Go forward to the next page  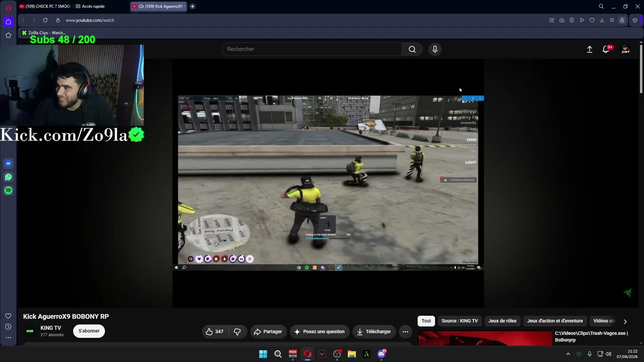click(34, 20)
